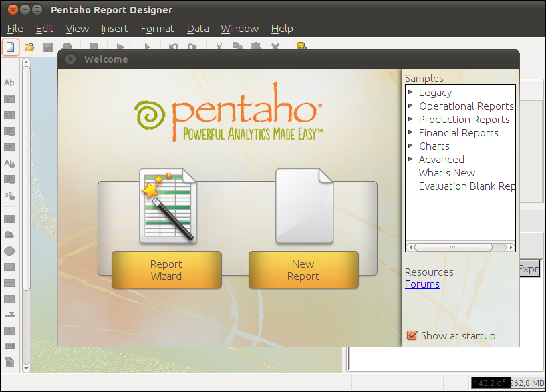Screen dimensions: 546x392
Task: Open the Format menu
Action: 157,29
